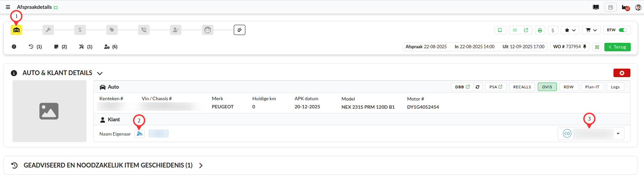Open the star favorites dropdown
The image size is (644, 177).
pyautogui.click(x=570, y=30)
